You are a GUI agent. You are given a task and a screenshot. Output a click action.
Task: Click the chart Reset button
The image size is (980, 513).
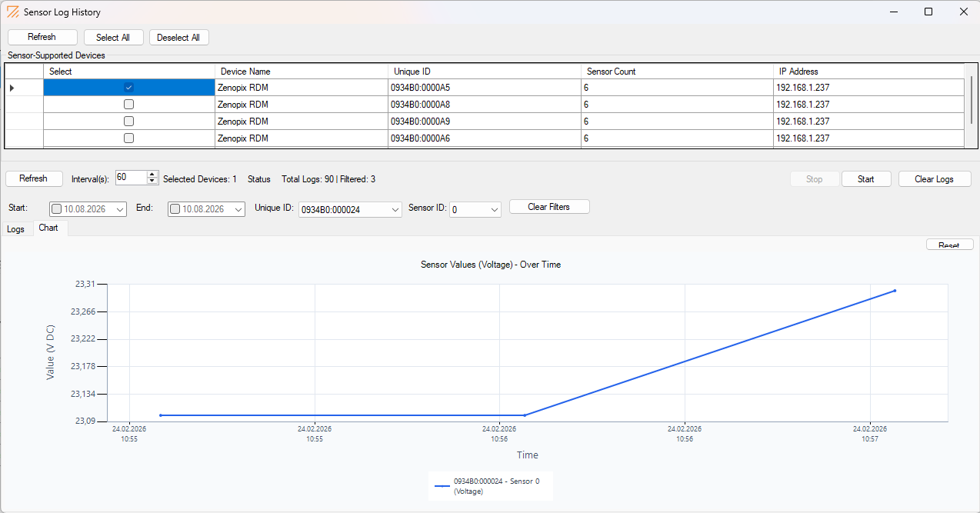point(949,245)
